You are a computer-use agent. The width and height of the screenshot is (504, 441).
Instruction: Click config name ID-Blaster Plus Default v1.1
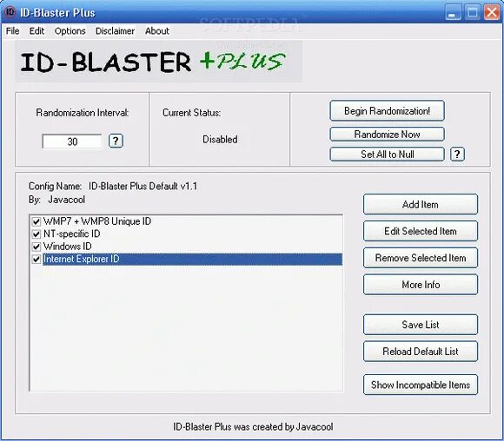tap(143, 187)
